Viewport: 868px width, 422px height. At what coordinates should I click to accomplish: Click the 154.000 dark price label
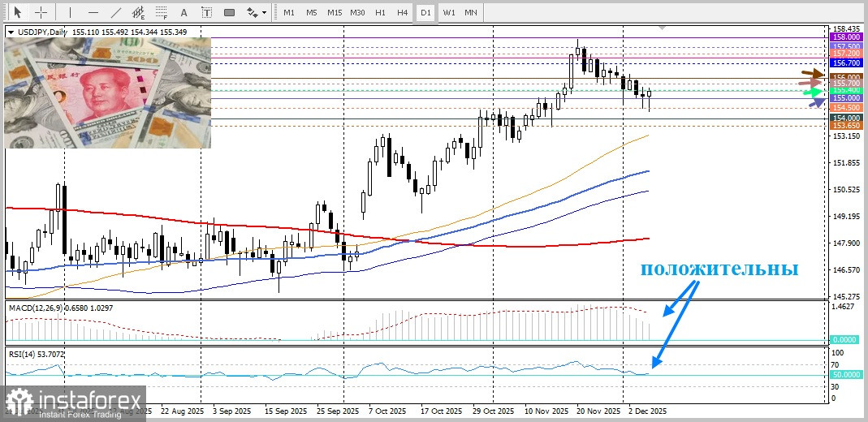[844, 118]
